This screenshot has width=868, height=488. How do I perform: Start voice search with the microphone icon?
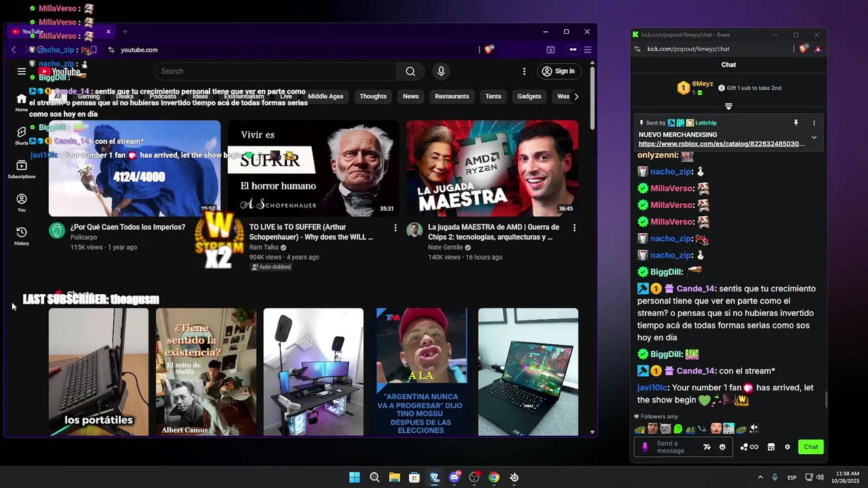point(441,71)
